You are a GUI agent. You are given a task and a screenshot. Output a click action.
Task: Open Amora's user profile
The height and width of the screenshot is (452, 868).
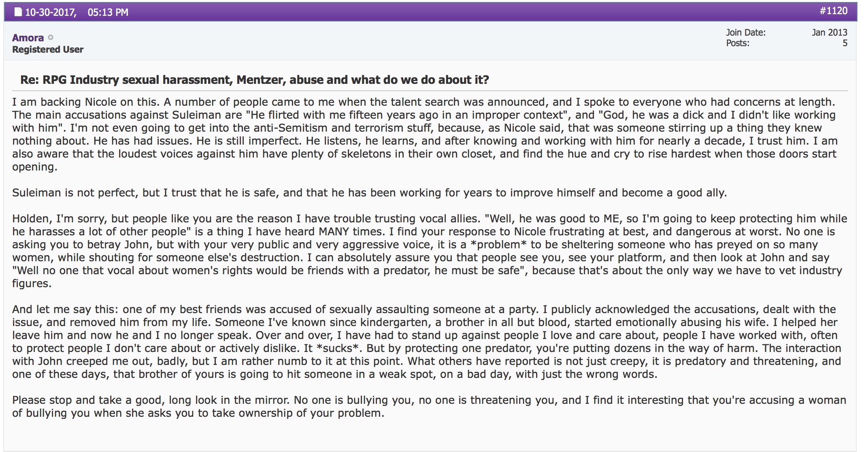28,38
